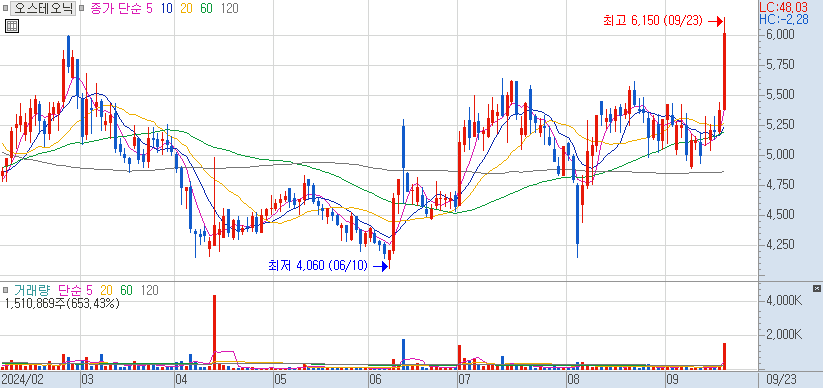Click the 최고 6,150 (09/23) high label
The image size is (823, 388).
653,21
